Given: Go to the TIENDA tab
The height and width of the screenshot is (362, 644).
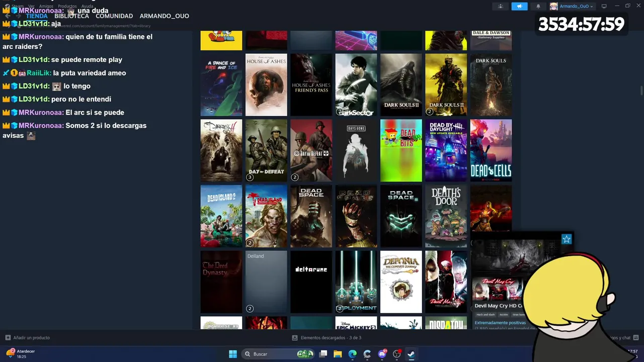Looking at the screenshot, I should pos(37,16).
